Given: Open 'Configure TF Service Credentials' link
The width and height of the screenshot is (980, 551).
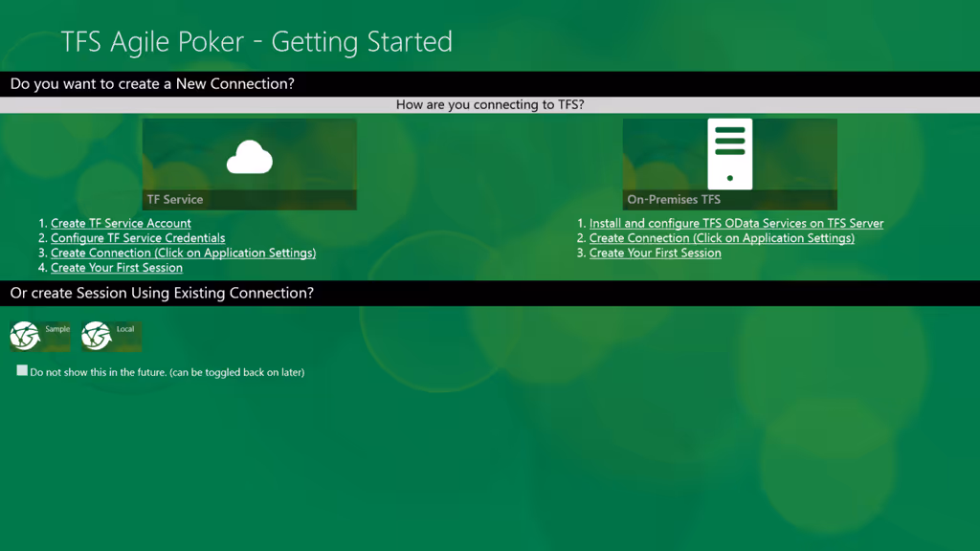Looking at the screenshot, I should click(138, 238).
